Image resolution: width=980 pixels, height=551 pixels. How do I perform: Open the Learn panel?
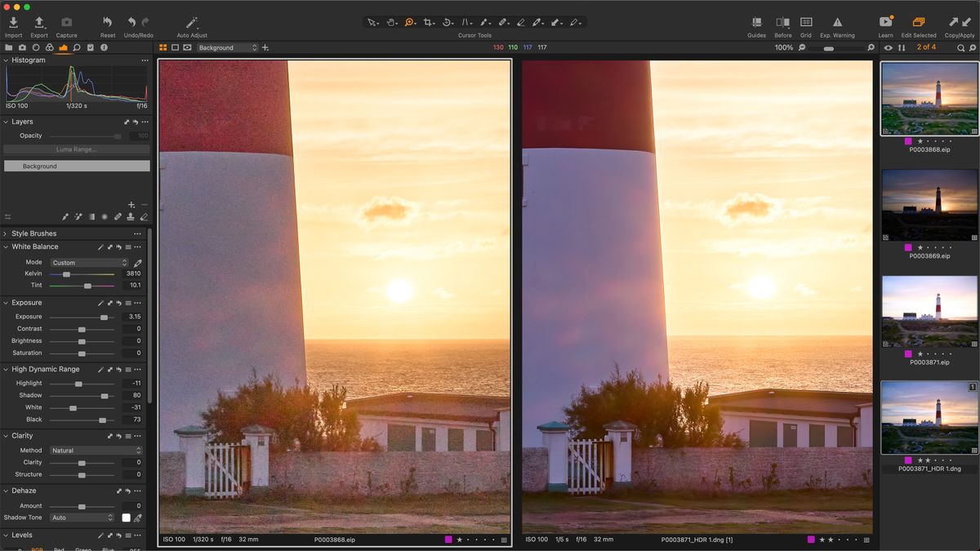pyautogui.click(x=885, y=22)
